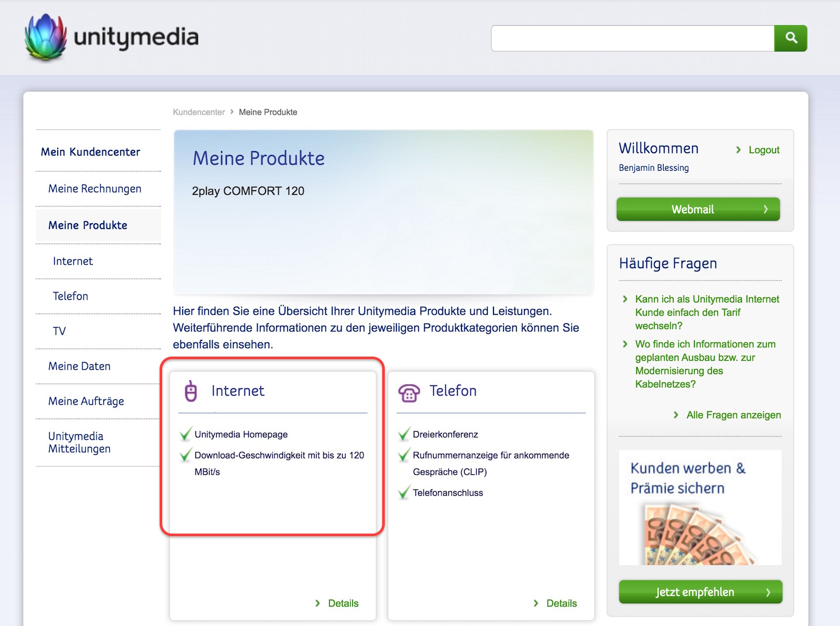
Task: Open Details of the Telefon card
Action: 562,603
